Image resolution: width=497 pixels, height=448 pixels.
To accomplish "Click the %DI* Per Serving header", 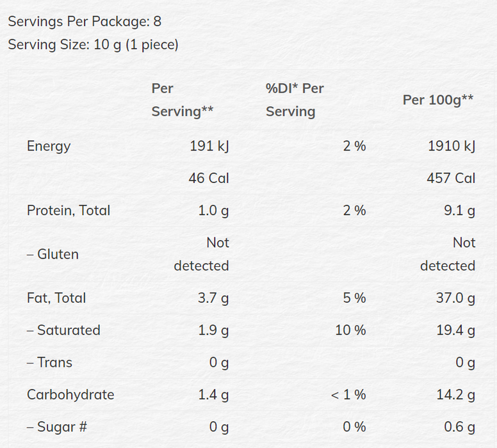I will click(295, 100).
